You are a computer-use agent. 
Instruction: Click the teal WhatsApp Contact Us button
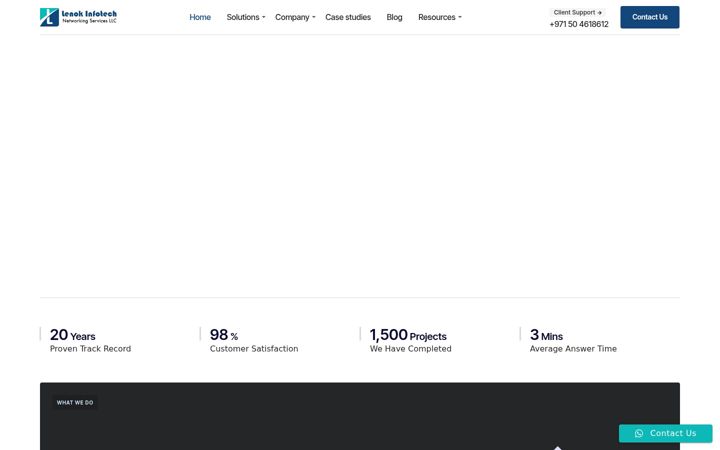[x=665, y=433]
